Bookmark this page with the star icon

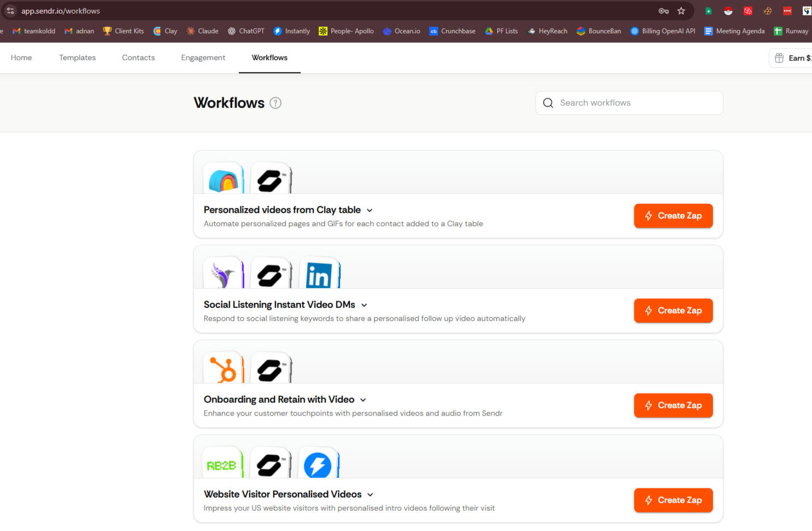[681, 11]
